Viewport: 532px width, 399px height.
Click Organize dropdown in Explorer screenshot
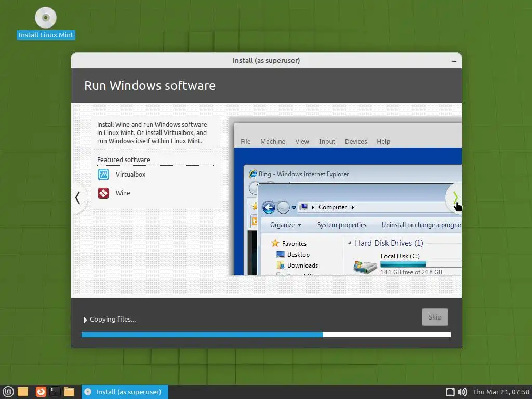(x=286, y=225)
